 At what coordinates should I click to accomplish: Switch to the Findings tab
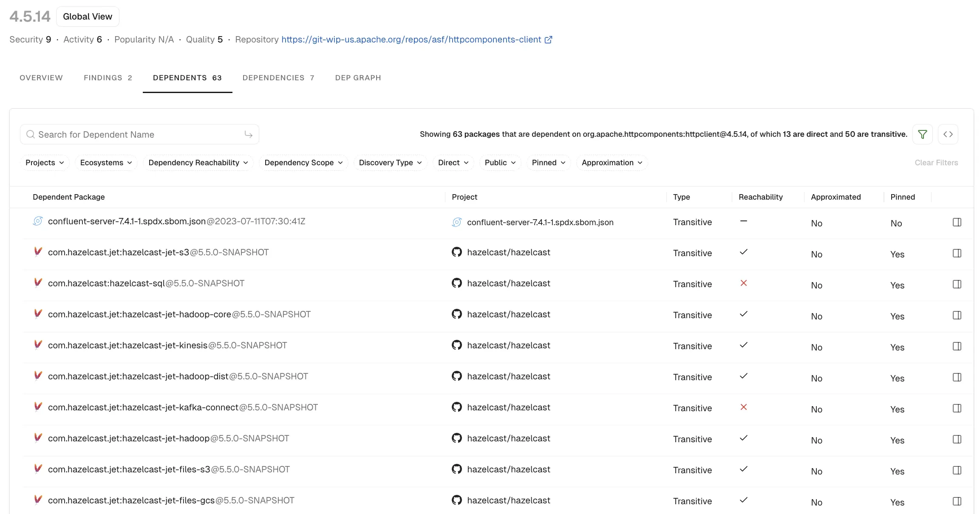pyautogui.click(x=108, y=78)
